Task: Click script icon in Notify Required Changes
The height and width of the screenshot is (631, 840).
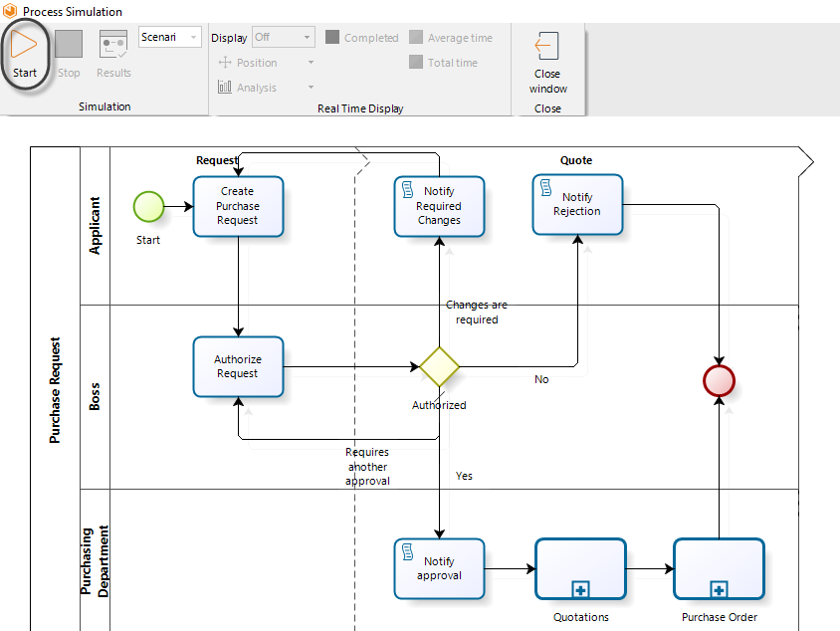Action: (x=408, y=190)
